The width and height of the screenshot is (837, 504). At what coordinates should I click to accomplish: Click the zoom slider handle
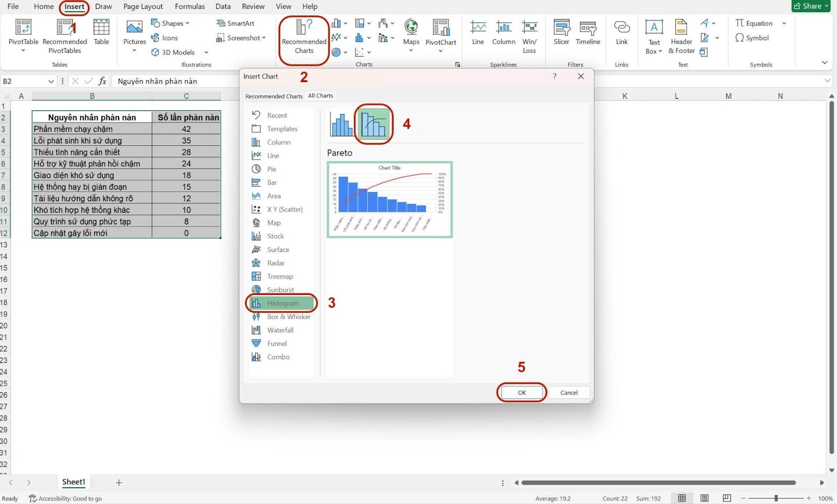pos(776,498)
